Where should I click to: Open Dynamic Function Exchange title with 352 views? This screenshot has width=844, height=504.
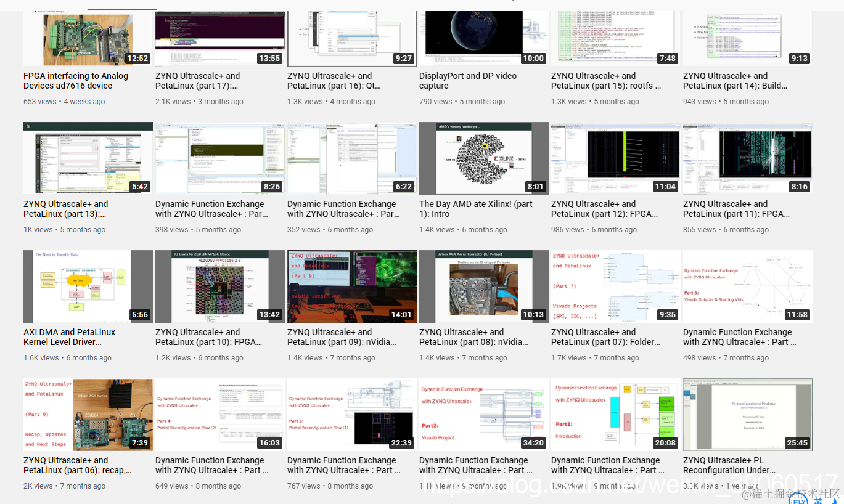tap(343, 209)
